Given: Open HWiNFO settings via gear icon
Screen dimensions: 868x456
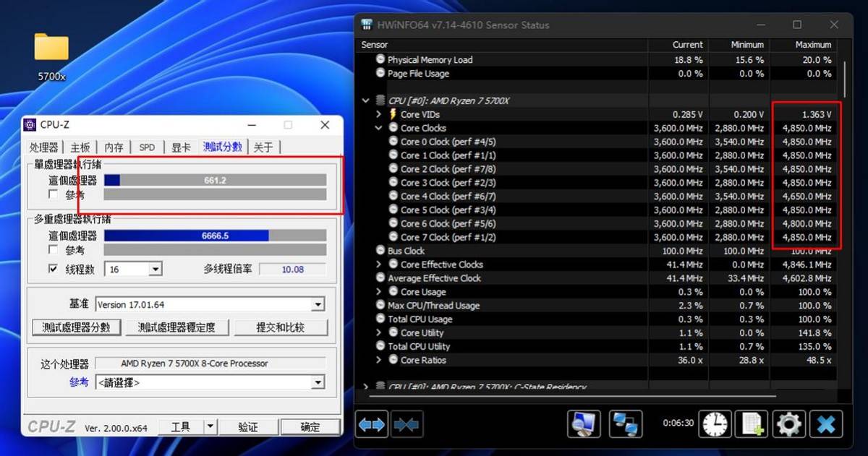Looking at the screenshot, I should pyautogui.click(x=788, y=424).
